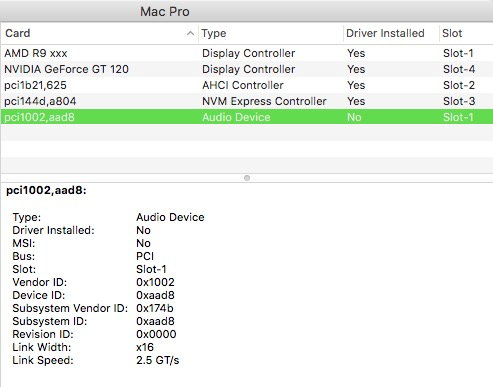493x387 pixels.
Task: Click the Mac Pro window title
Action: [x=165, y=12]
